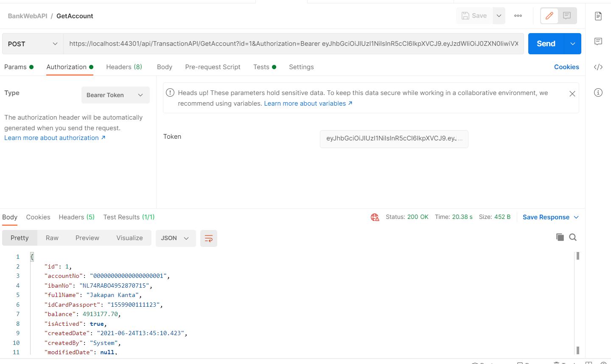Open the JSON format dropdown
611x364 pixels.
pyautogui.click(x=175, y=238)
